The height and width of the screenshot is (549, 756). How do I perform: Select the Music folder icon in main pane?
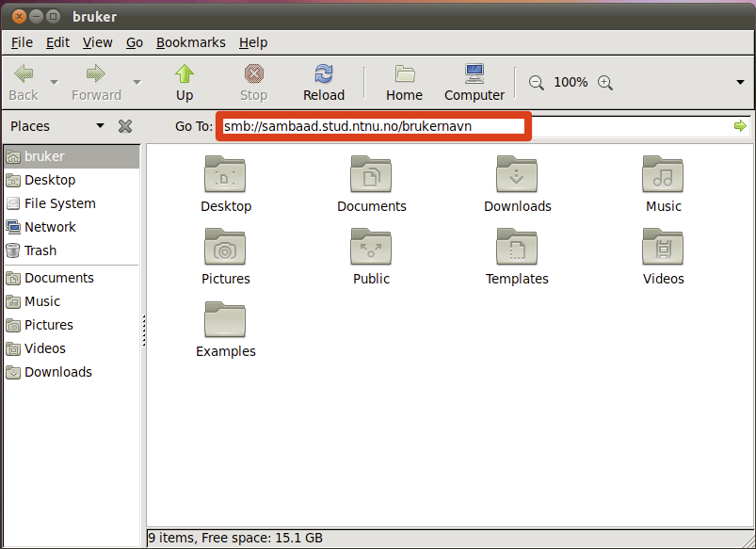point(663,174)
